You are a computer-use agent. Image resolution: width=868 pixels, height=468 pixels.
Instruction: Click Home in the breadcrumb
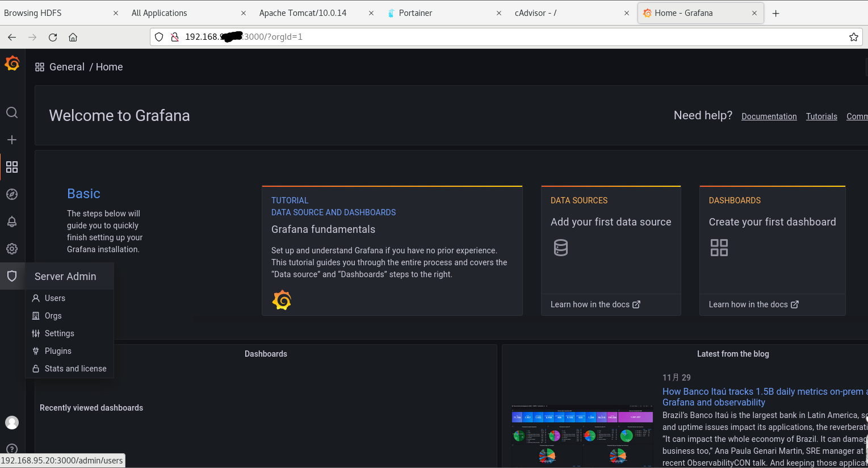pos(110,67)
